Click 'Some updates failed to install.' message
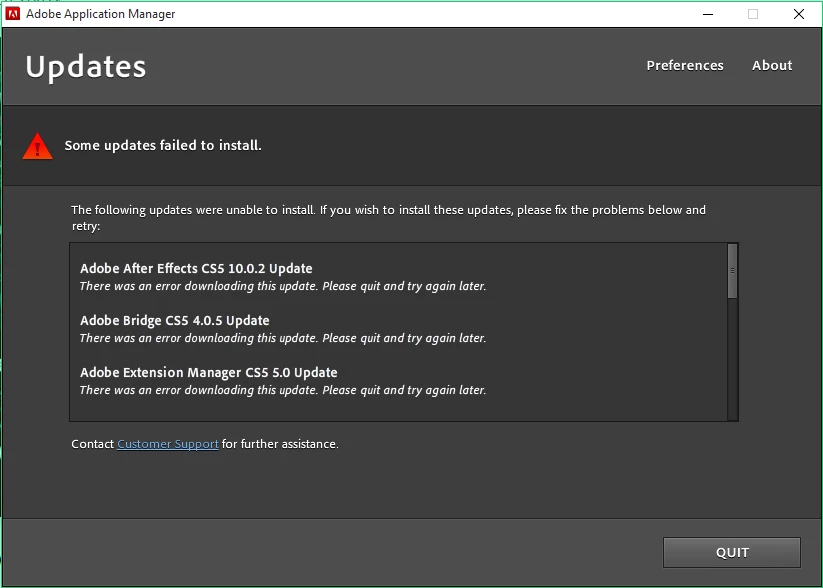Viewport: 823px width, 588px height. click(163, 145)
